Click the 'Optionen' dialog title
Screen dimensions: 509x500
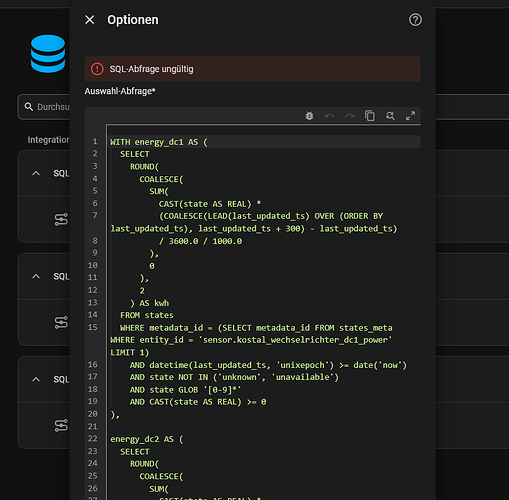tap(133, 20)
